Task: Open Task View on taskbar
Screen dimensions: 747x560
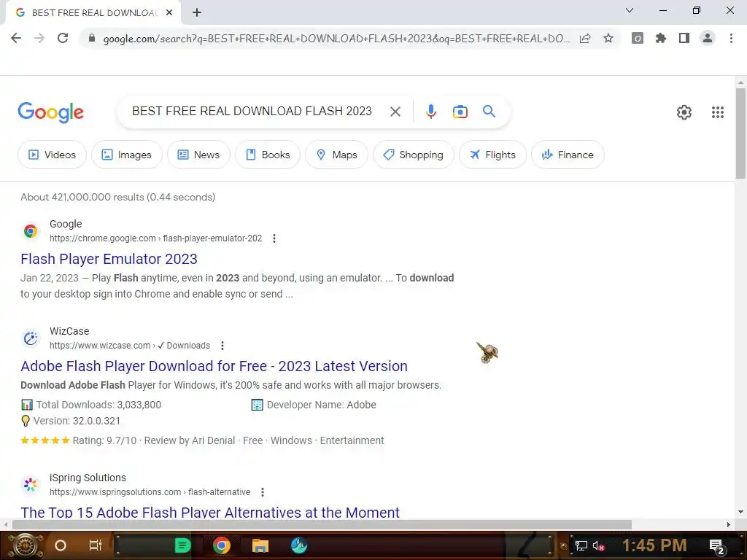Action: click(96, 545)
